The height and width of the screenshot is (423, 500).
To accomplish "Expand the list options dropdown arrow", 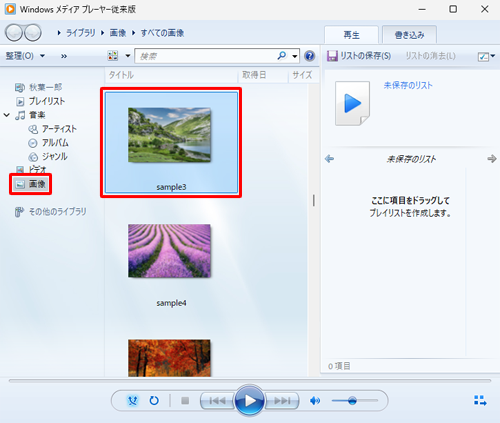I will 493,56.
